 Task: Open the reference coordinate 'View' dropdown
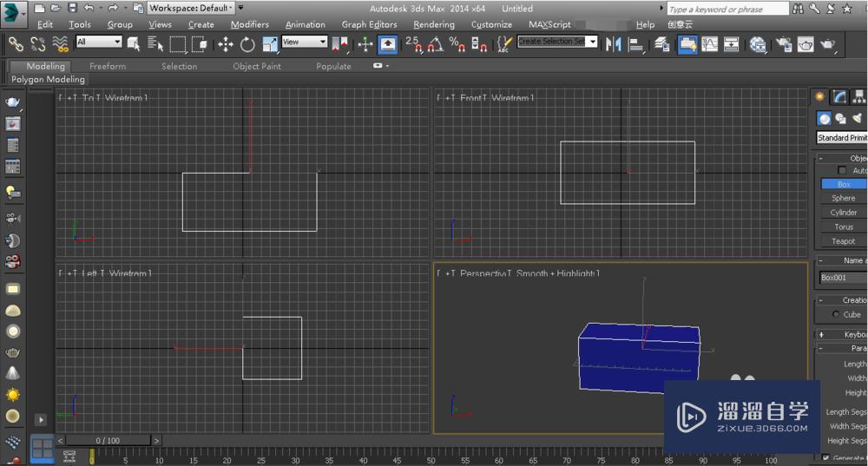tap(304, 42)
